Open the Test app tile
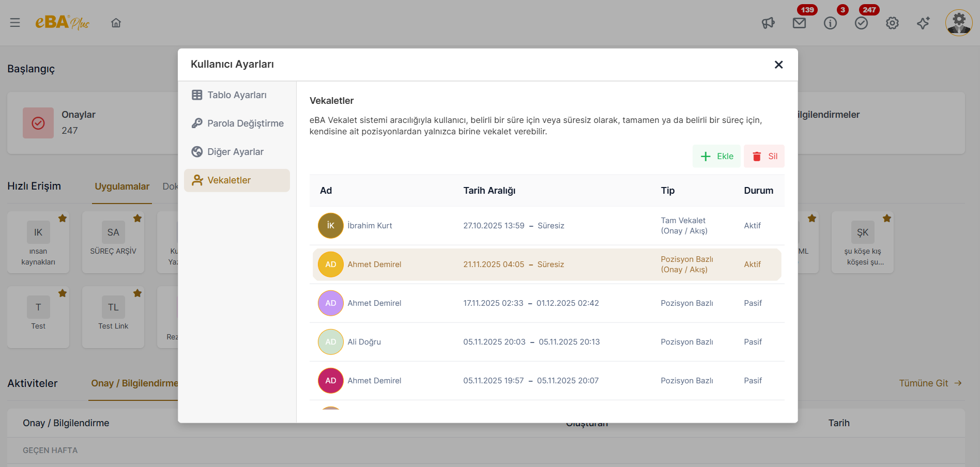The height and width of the screenshot is (467, 980). coord(38,317)
